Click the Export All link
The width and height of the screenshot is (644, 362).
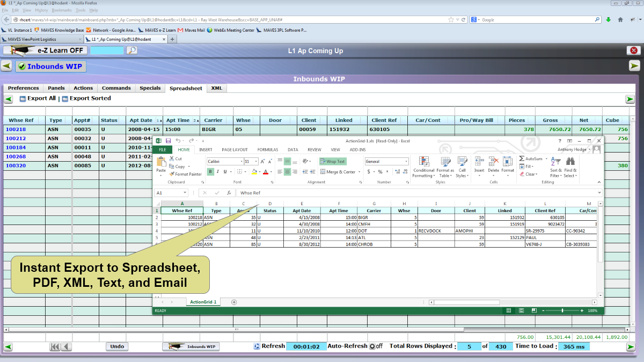(x=38, y=99)
